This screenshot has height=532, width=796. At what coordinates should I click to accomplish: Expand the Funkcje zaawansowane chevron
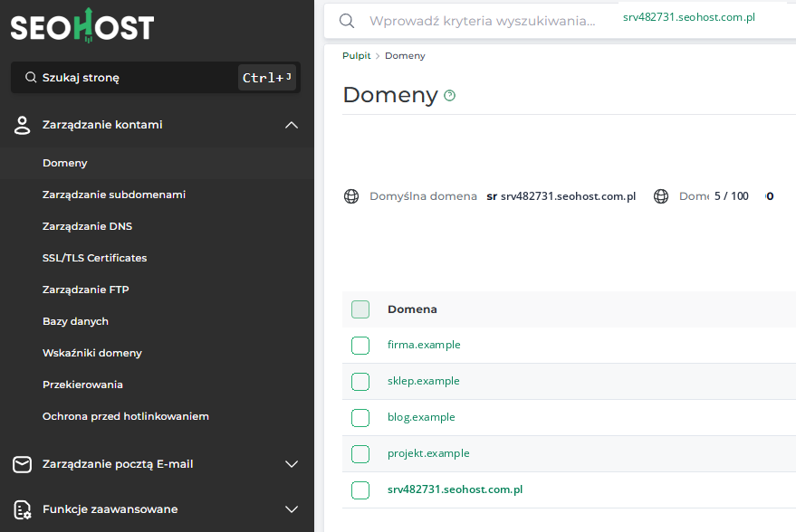pyautogui.click(x=292, y=509)
